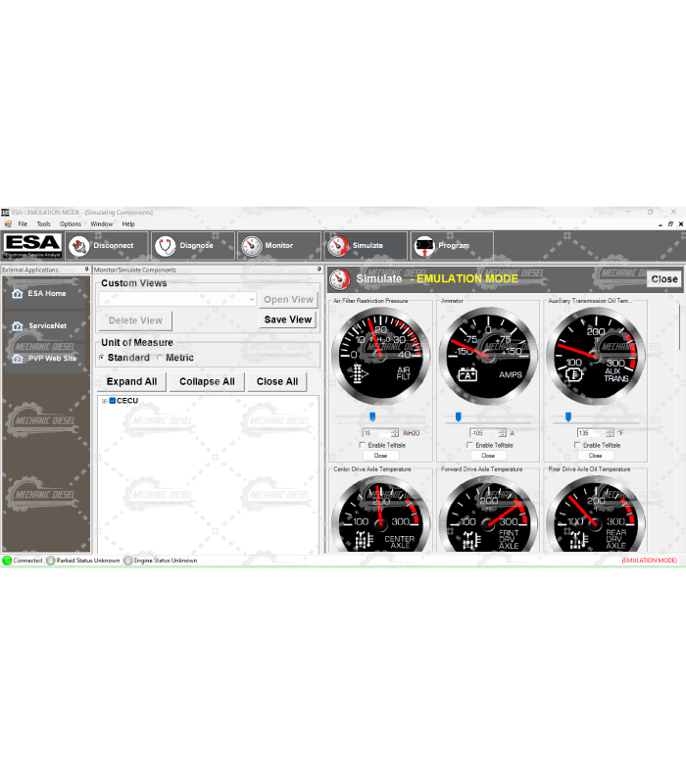Open the Diagnose stethoscope tool
This screenshot has height=784, width=686.
(166, 246)
